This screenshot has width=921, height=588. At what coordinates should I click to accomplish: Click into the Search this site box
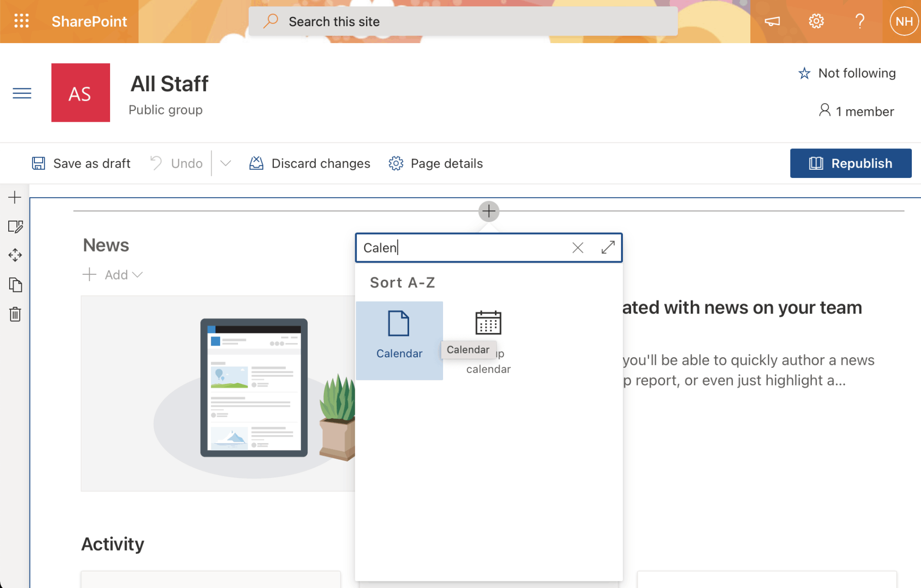pyautogui.click(x=463, y=21)
